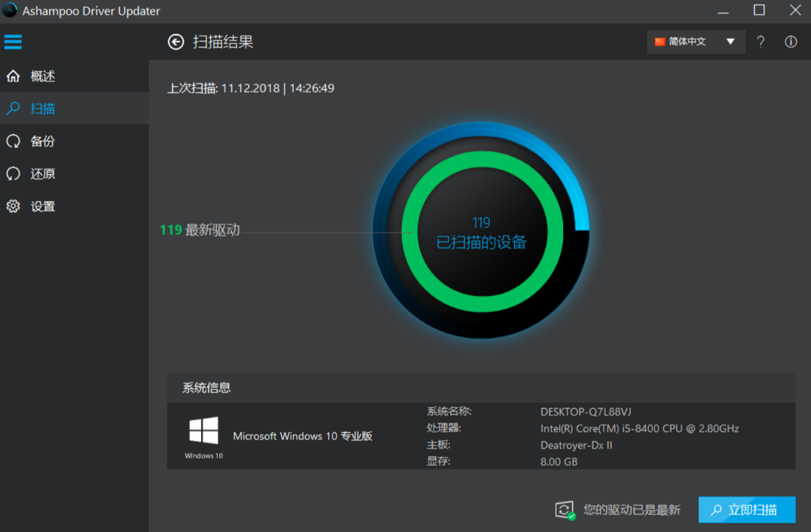The image size is (811, 532).
Task: Click the hamburger menu icon
Action: [13, 42]
